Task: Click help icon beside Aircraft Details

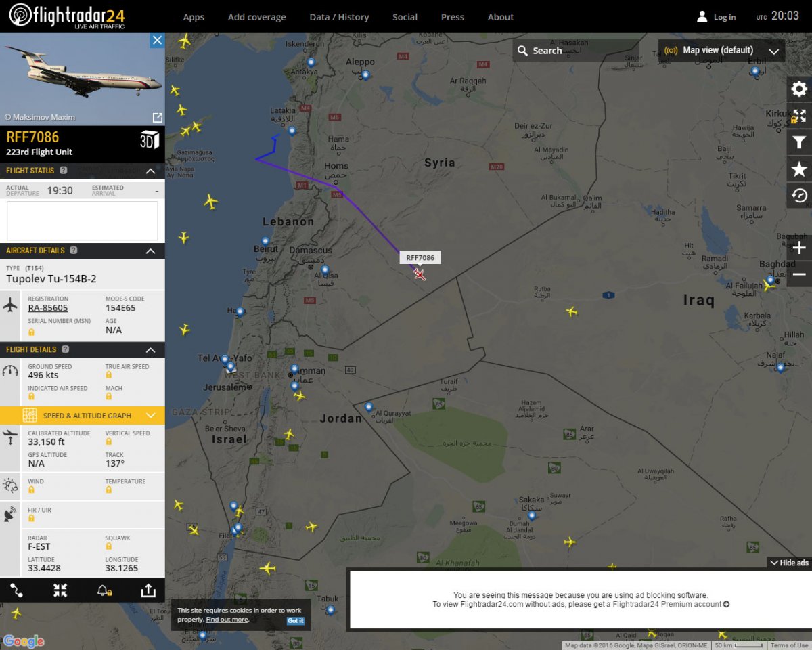Action: tap(74, 251)
